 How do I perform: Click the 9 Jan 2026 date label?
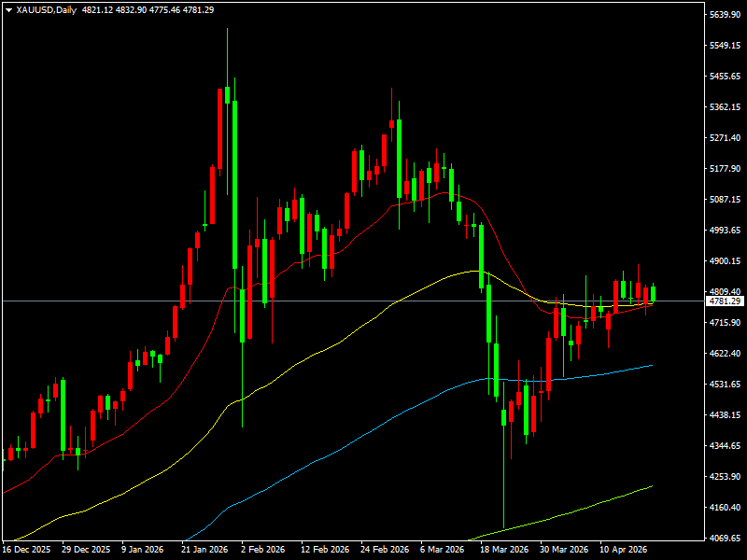143,550
